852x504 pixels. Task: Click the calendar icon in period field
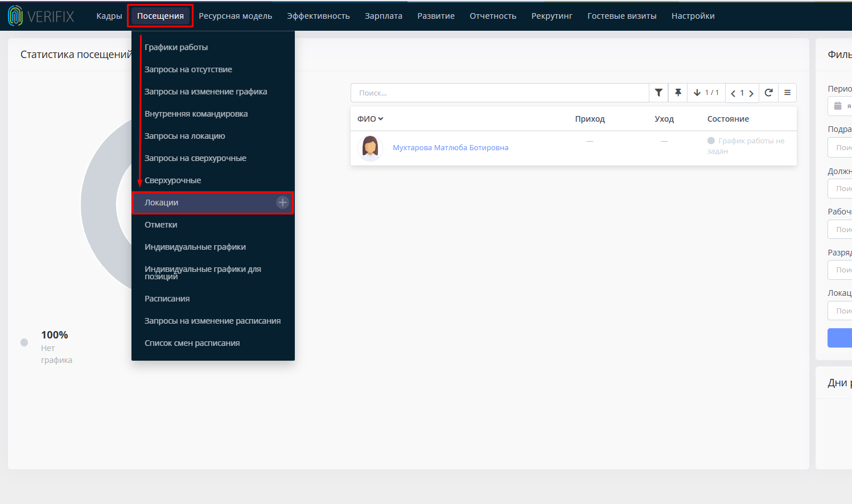pos(838,106)
